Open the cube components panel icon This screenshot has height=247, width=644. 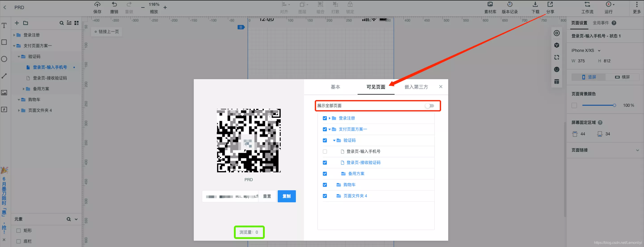tap(557, 45)
